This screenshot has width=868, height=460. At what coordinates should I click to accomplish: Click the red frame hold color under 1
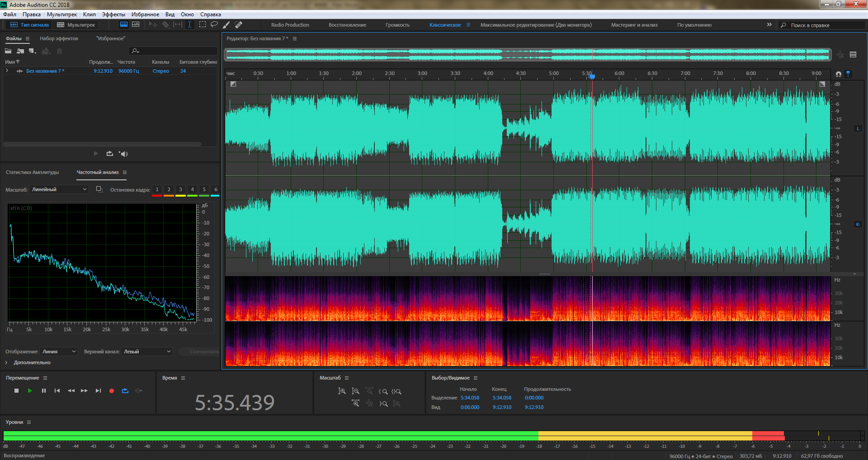pyautogui.click(x=157, y=196)
